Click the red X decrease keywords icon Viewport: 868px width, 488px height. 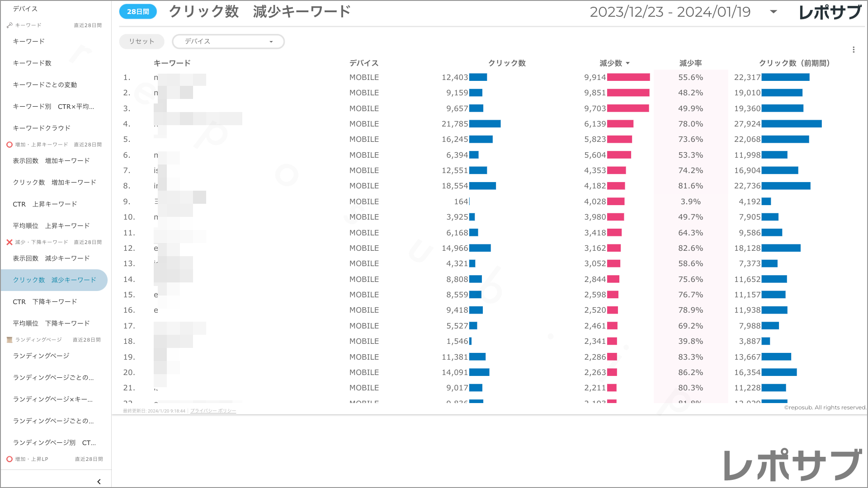[9, 242]
